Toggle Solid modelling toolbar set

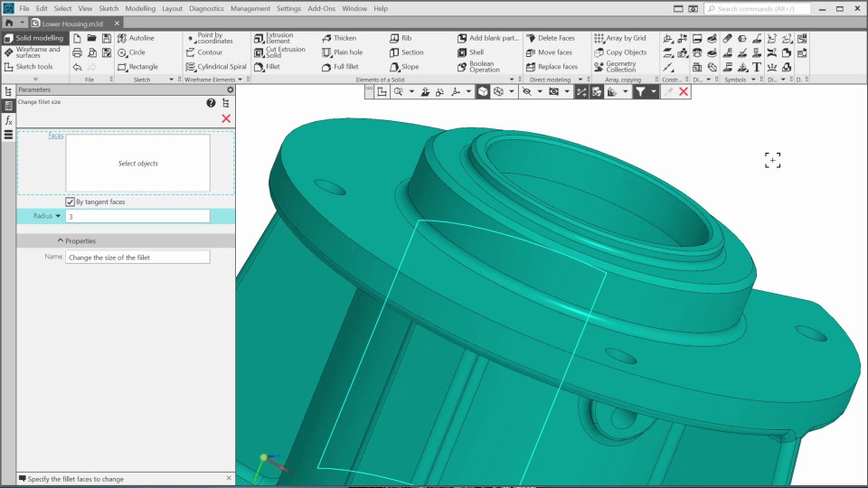coord(33,38)
